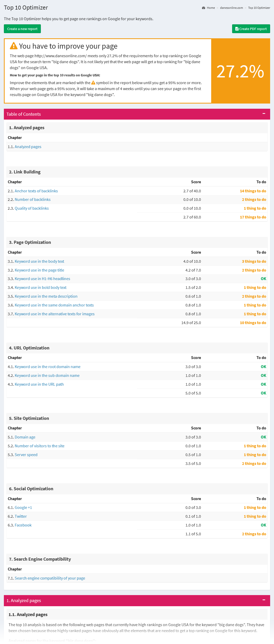Open Keyword use in the page title

coord(39,270)
